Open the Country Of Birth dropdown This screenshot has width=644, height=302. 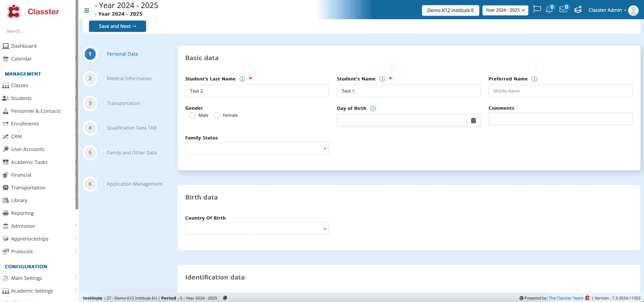(257, 228)
